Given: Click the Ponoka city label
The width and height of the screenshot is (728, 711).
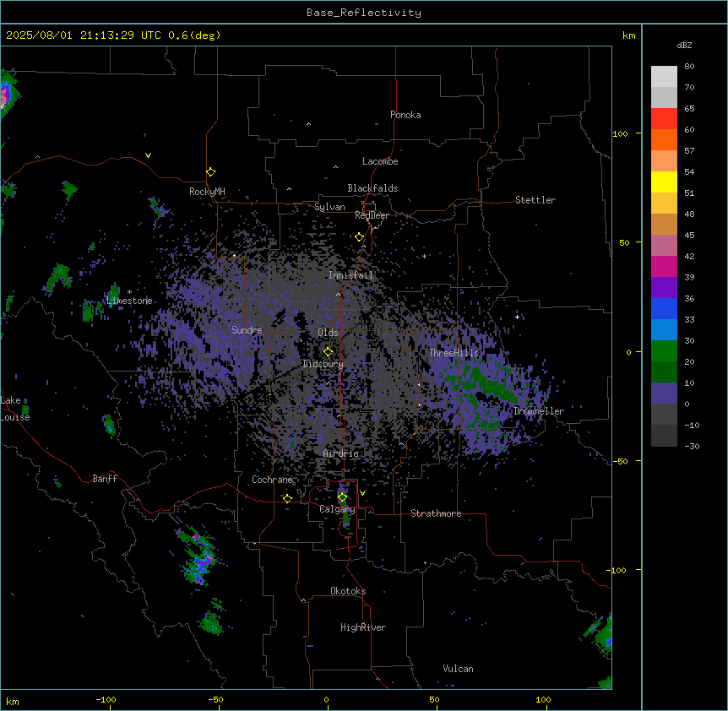Looking at the screenshot, I should (x=405, y=115).
